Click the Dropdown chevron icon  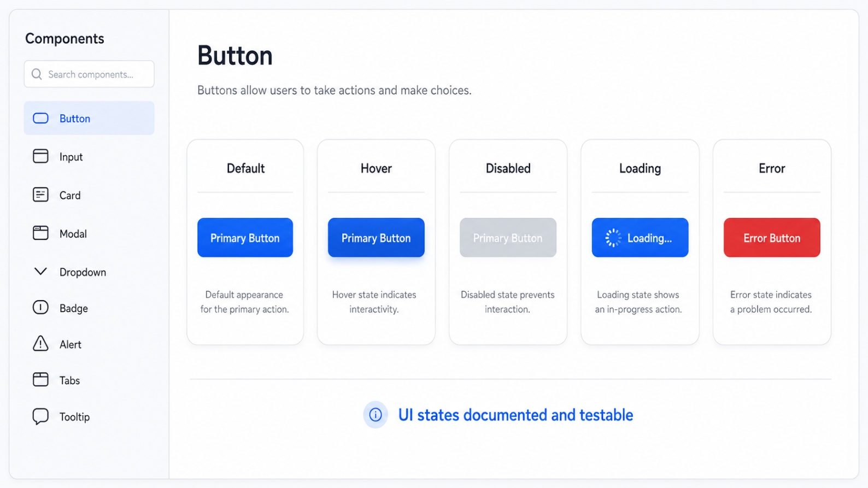click(x=40, y=271)
